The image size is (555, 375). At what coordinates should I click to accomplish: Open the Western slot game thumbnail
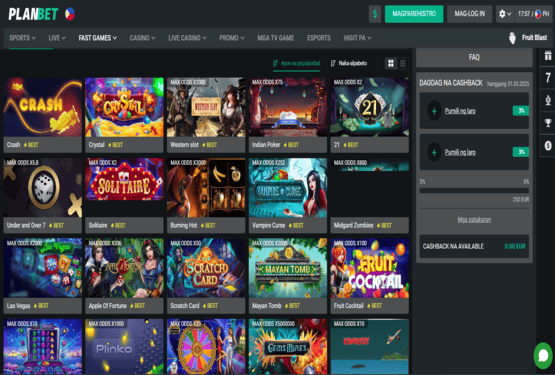click(206, 107)
